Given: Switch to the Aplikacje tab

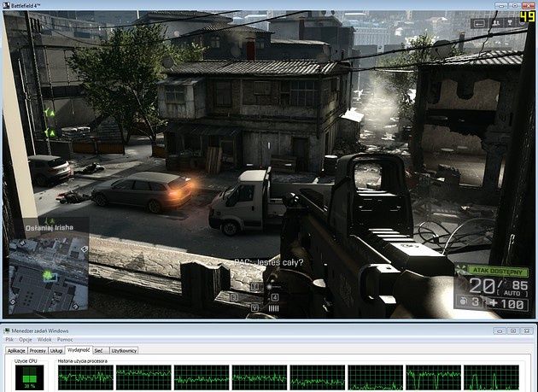Looking at the screenshot, I should click(x=16, y=350).
